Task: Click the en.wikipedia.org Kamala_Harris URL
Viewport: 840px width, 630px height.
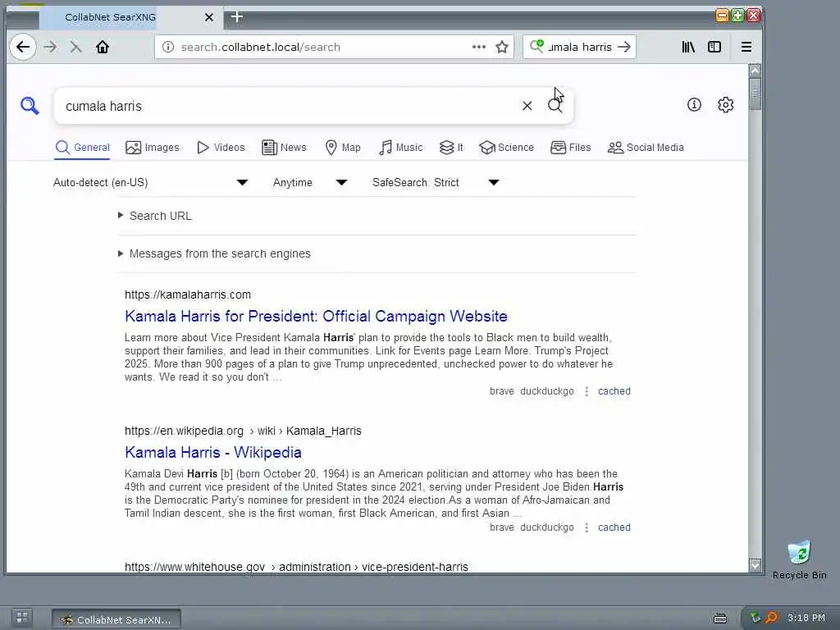Action: (243, 431)
